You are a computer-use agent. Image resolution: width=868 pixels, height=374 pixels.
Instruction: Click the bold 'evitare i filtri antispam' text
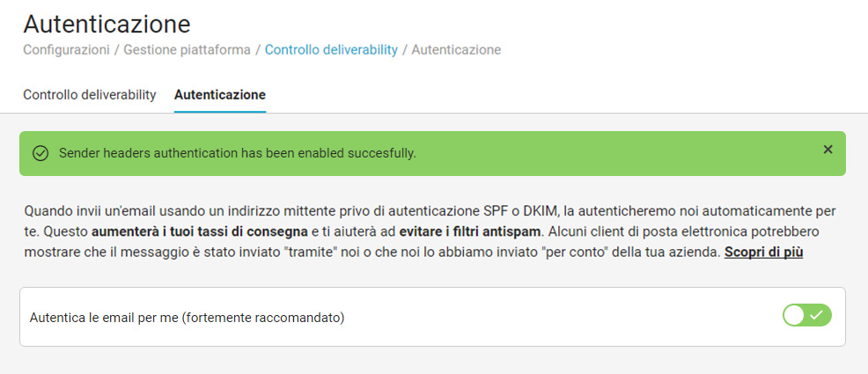click(x=469, y=231)
